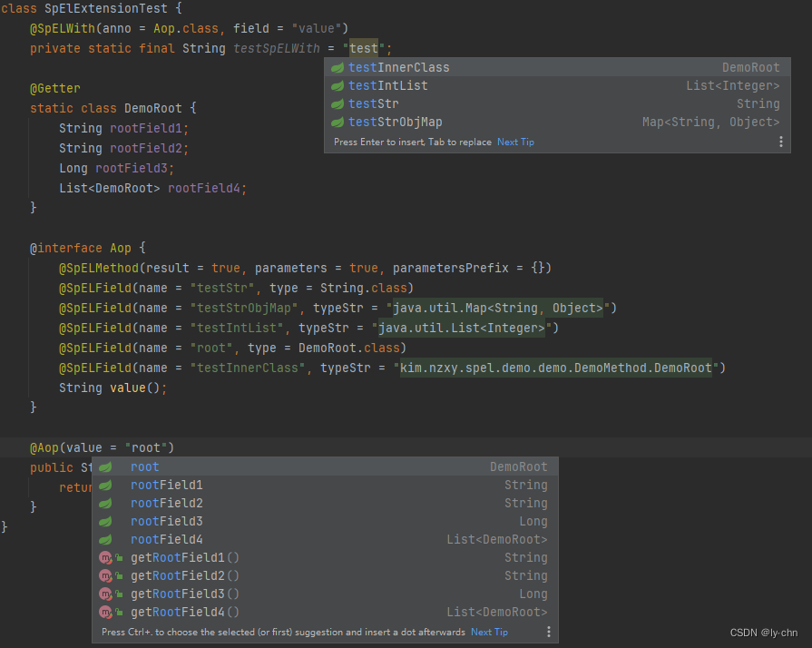Click the "java.util.Map<String, Object>" typeStr string
The image size is (812, 648).
498,309
